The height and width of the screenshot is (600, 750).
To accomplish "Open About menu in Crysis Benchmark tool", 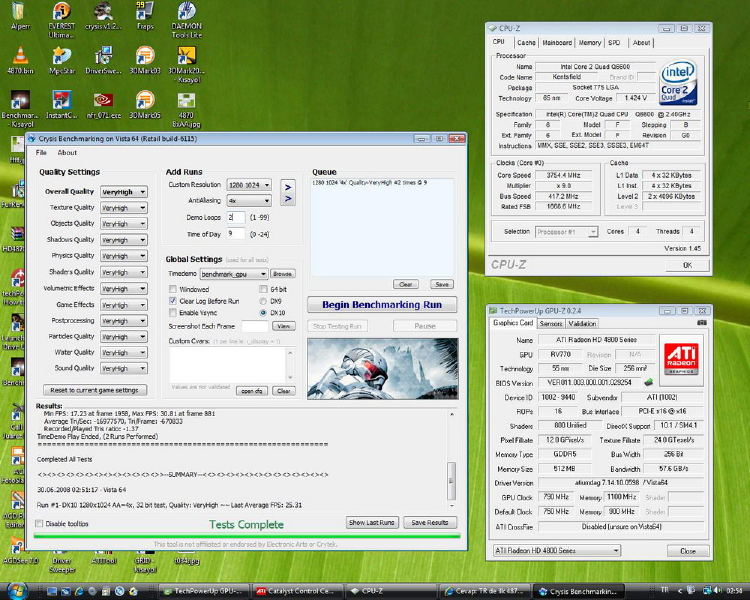I will click(x=67, y=153).
